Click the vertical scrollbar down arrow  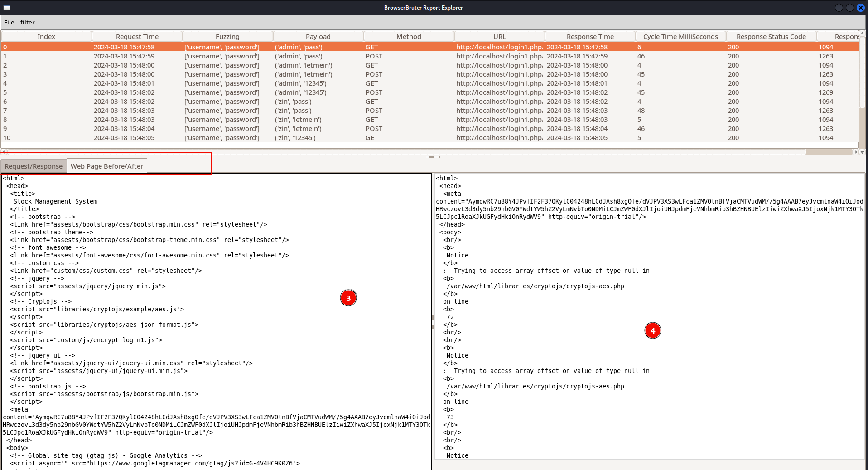pos(862,152)
